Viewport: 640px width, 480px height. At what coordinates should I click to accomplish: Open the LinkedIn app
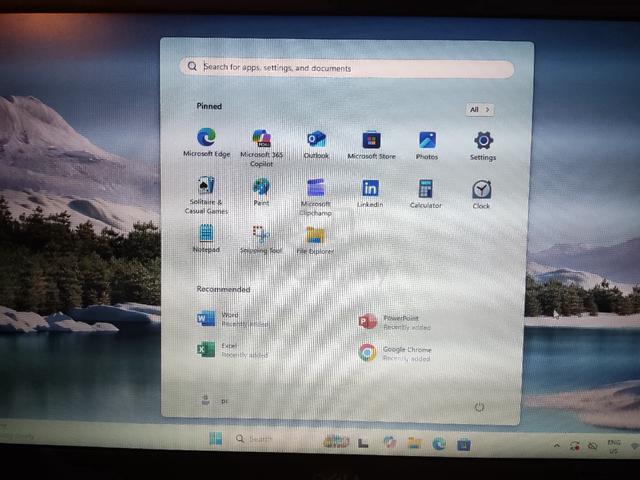point(370,193)
